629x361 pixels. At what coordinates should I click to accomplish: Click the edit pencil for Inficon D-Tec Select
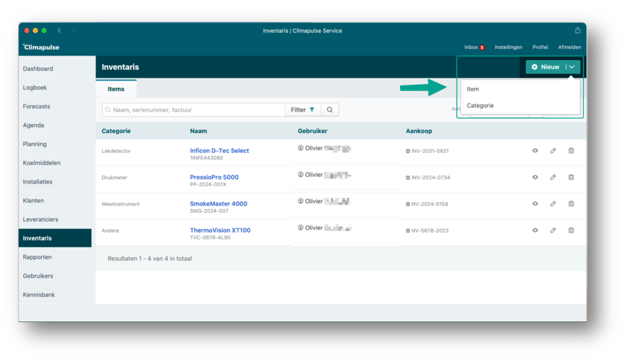(553, 151)
